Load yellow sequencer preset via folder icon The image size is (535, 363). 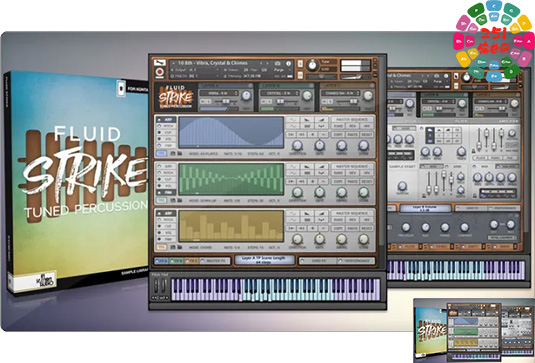179,247
